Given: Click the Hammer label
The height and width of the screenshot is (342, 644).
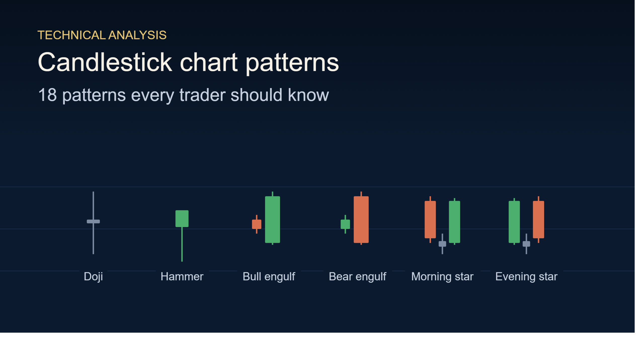Looking at the screenshot, I should (182, 277).
